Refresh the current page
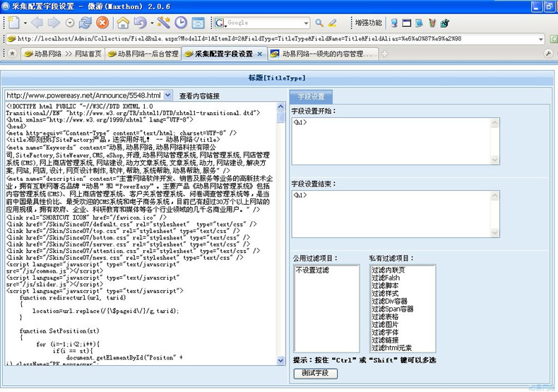 click(85, 23)
